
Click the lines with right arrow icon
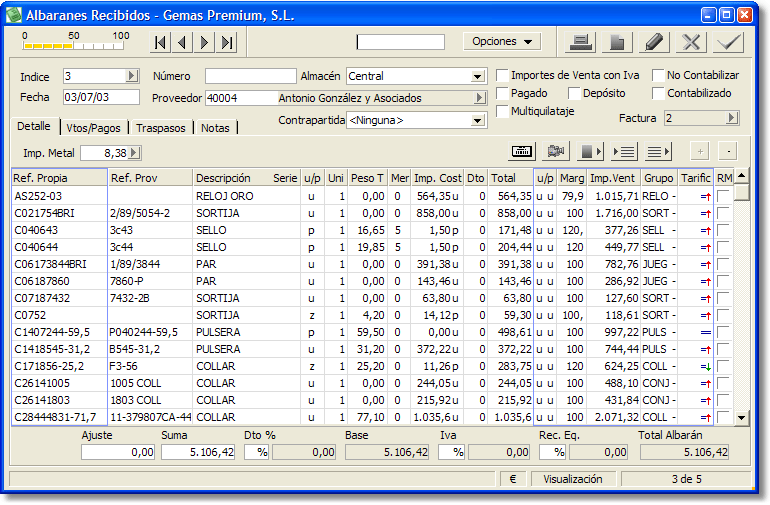tap(658, 152)
